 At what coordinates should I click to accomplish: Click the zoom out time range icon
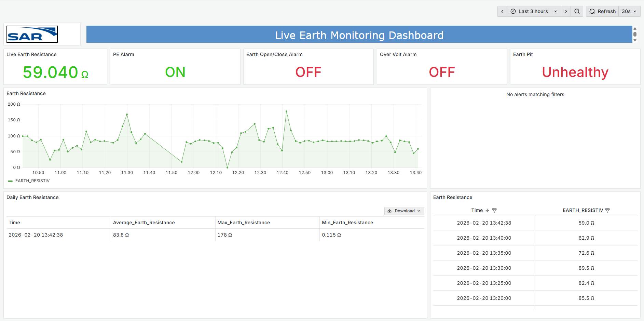click(x=577, y=11)
